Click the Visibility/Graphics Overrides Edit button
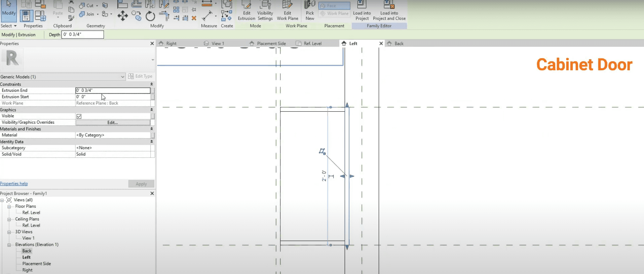 pyautogui.click(x=113, y=123)
